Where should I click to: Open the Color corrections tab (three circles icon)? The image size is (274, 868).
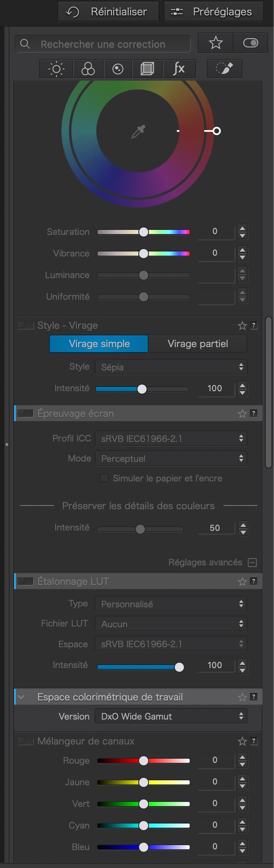click(x=88, y=69)
